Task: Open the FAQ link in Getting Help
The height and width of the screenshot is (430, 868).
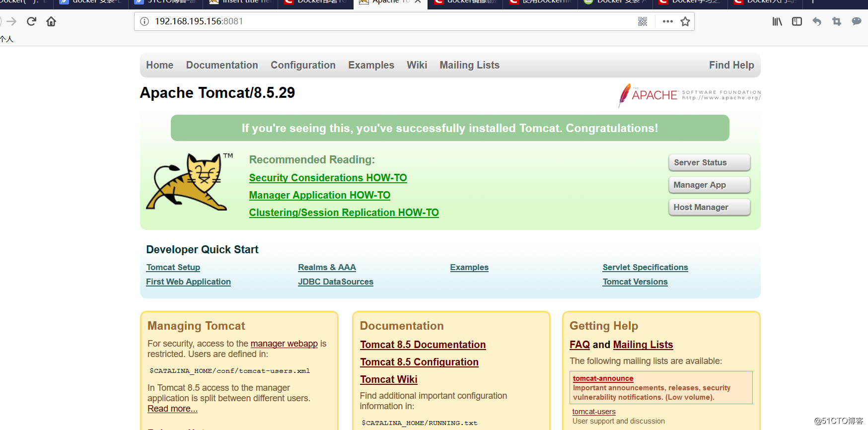Action: pyautogui.click(x=579, y=345)
